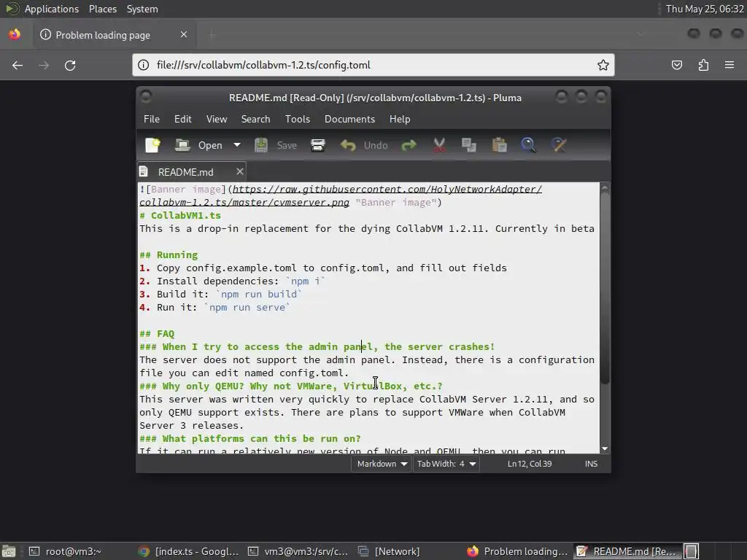Viewport: 747px width, 560px height.
Task: Open the Tools menu in Pluma
Action: (x=298, y=119)
